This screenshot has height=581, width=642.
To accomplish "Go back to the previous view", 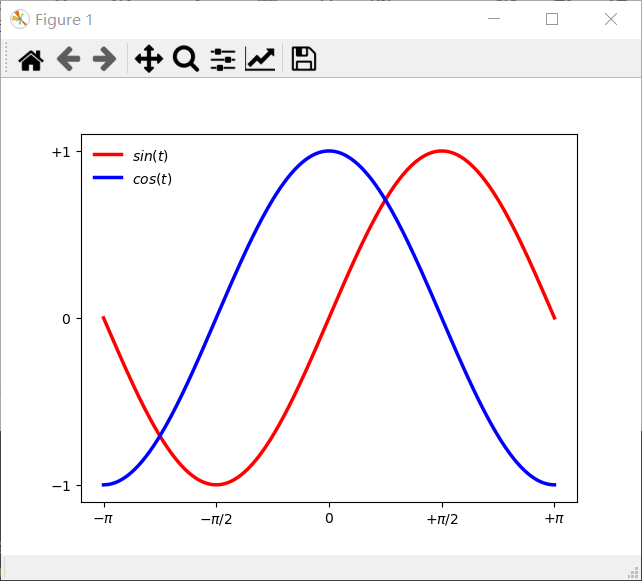I will click(68, 59).
